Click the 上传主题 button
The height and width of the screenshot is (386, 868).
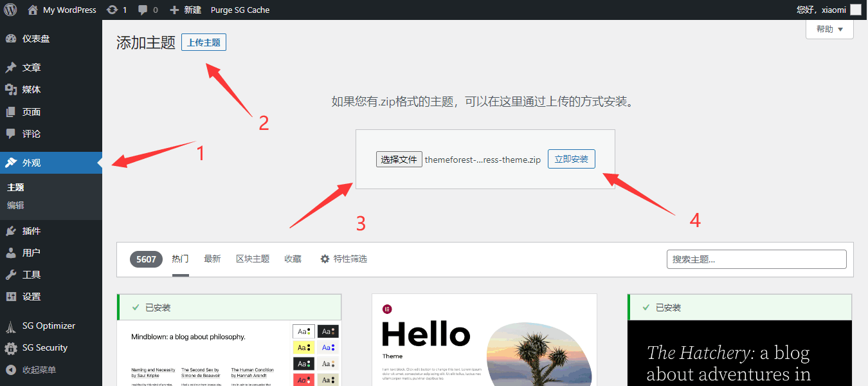204,42
